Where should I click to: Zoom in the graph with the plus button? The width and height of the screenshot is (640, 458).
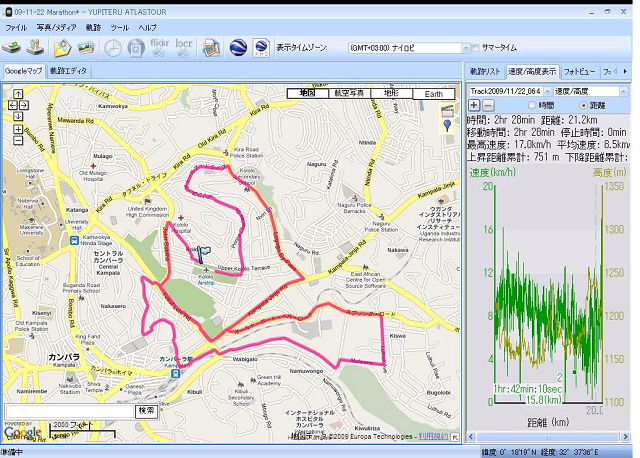pos(474,105)
